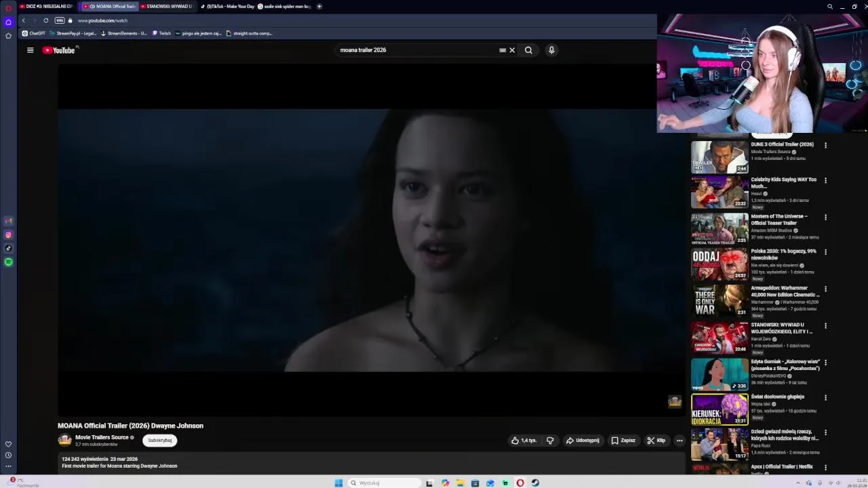Click the www.youtube.com/watch address bar

pyautogui.click(x=102, y=20)
